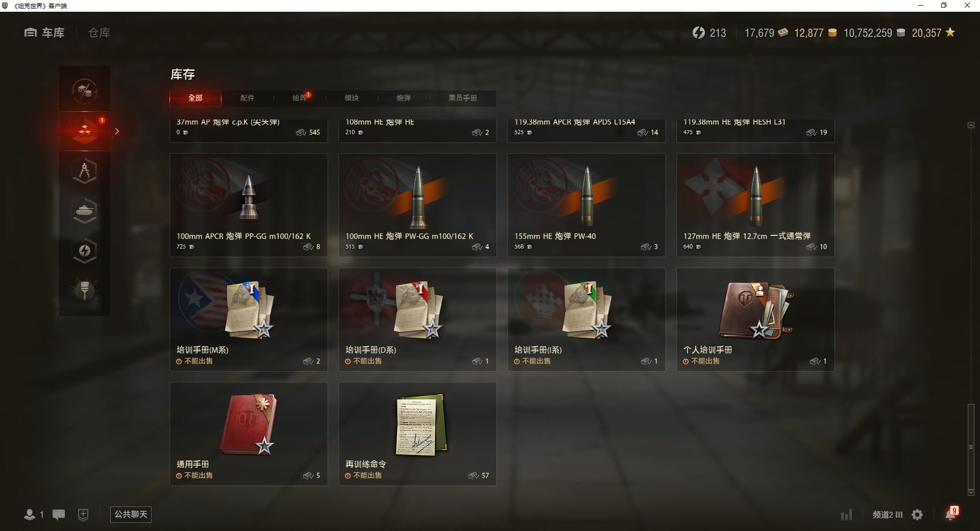This screenshot has width=980, height=531.
Task: Go to the 仓库 depot link
Action: point(99,33)
